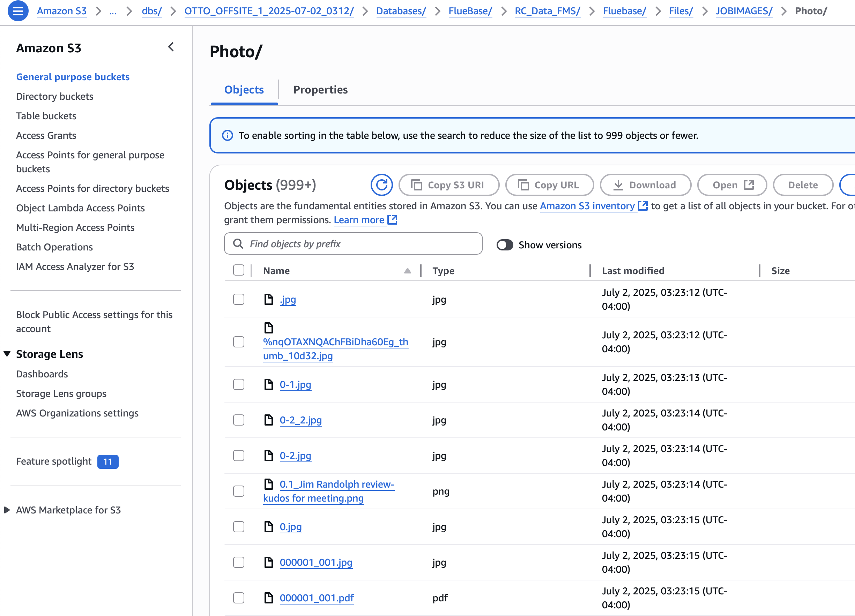This screenshot has height=616, width=855.
Task: Click the file icon next to 000001_001.pdf
Action: 268,598
